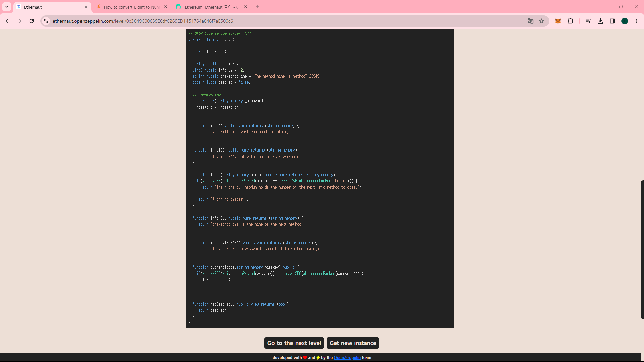The image size is (644, 362).
Task: Click 'return cleared;' code line
Action: point(211,310)
